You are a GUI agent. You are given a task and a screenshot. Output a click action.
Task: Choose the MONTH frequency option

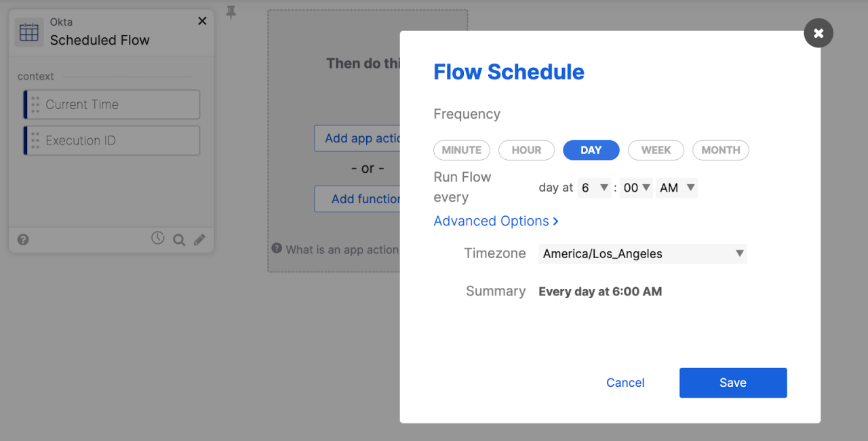click(x=720, y=150)
